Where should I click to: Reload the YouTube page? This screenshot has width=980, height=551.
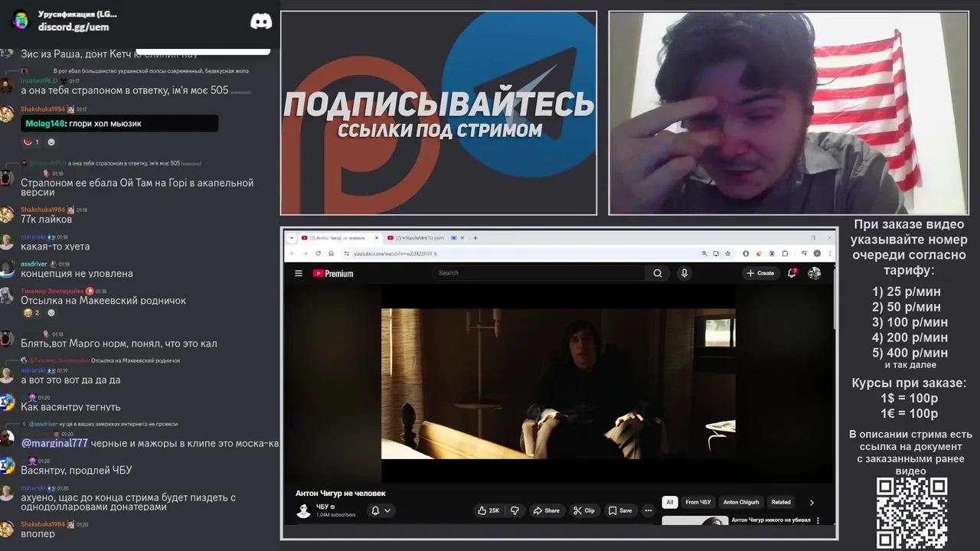(x=318, y=253)
